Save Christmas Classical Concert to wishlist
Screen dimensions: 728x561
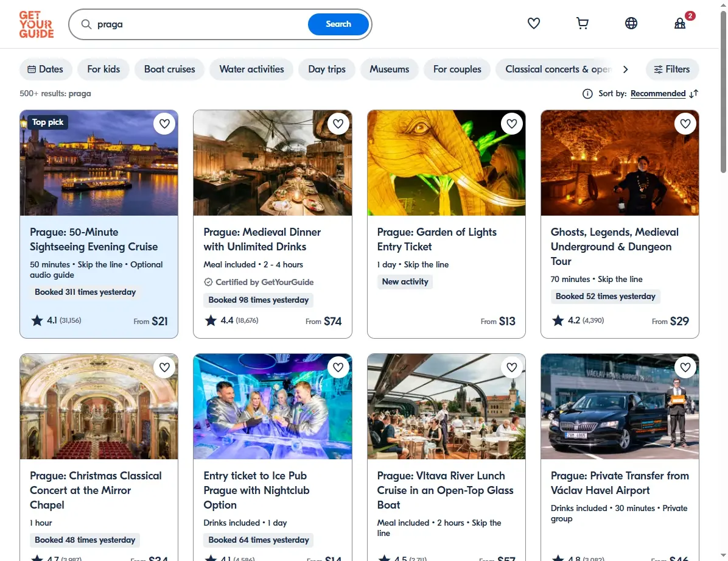click(x=164, y=367)
